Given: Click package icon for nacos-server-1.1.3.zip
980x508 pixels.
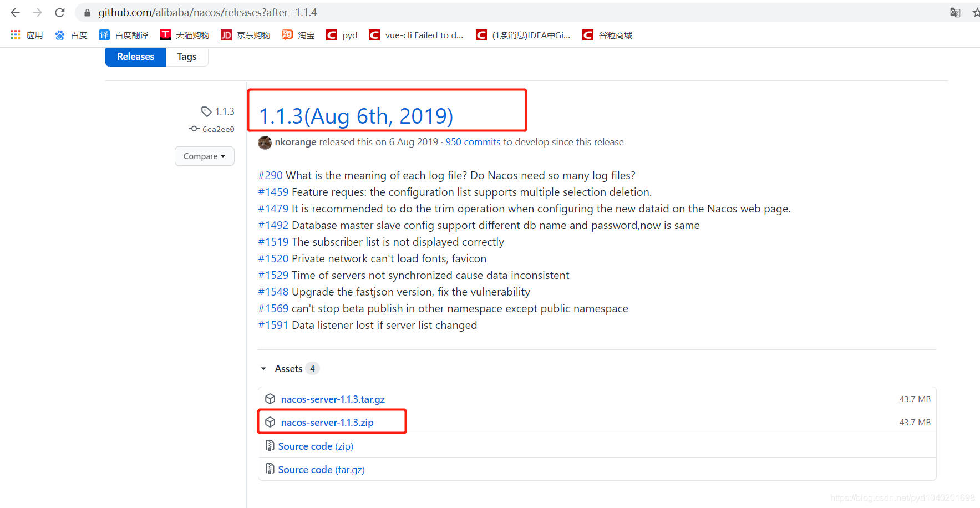Looking at the screenshot, I should pos(270,422).
